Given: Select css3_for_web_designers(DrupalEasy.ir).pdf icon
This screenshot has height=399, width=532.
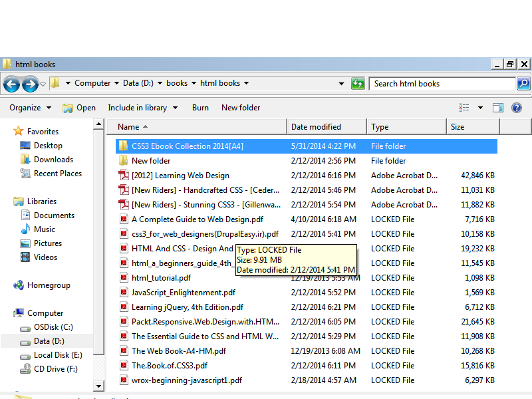Looking at the screenshot, I should coord(124,234).
